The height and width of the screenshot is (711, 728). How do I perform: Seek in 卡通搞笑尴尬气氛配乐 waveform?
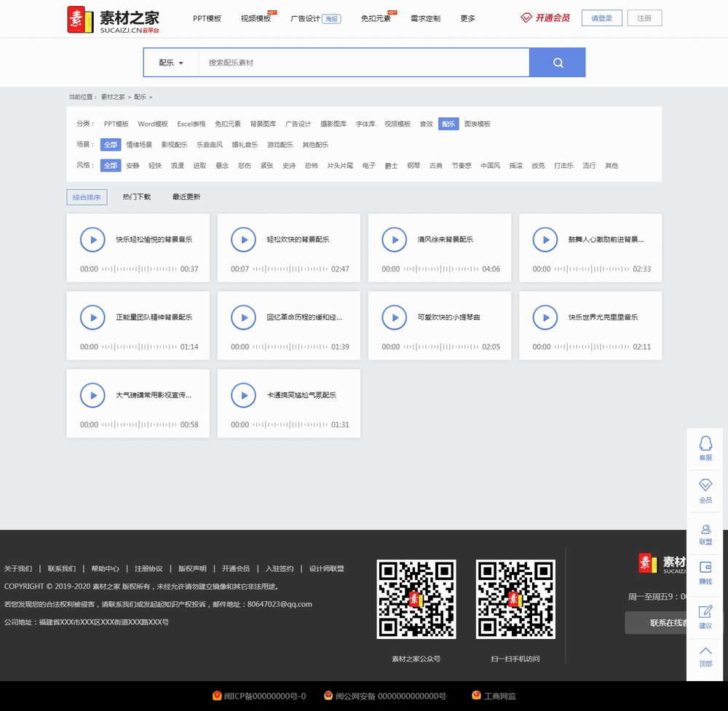coord(290,425)
